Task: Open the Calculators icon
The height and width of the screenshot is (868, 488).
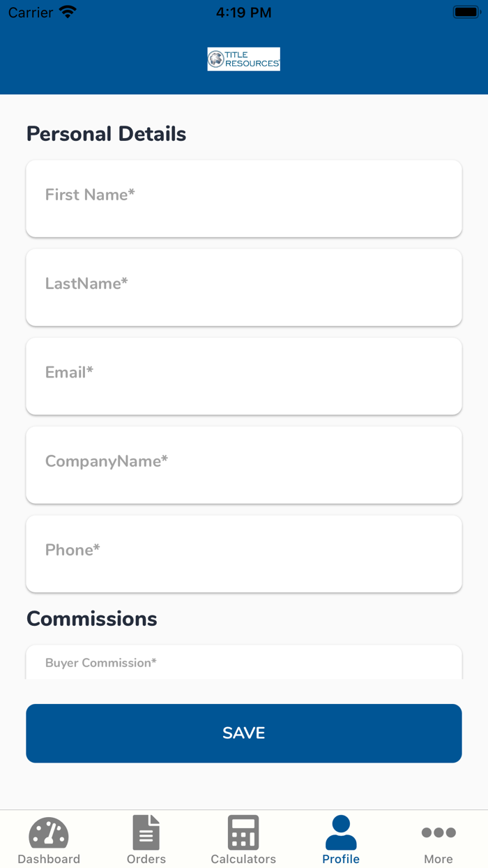Action: 243,832
